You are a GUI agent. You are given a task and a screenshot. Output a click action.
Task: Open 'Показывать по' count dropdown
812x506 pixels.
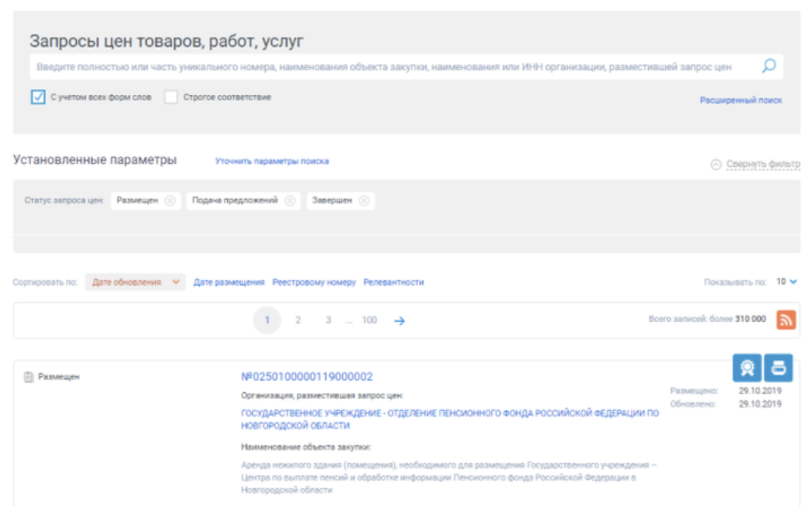pos(787,282)
